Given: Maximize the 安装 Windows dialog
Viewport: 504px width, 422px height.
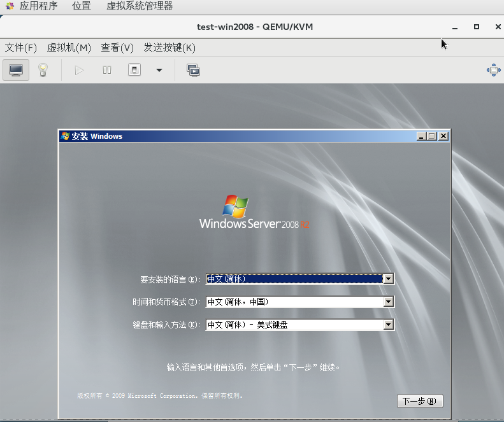Looking at the screenshot, I should (x=431, y=136).
